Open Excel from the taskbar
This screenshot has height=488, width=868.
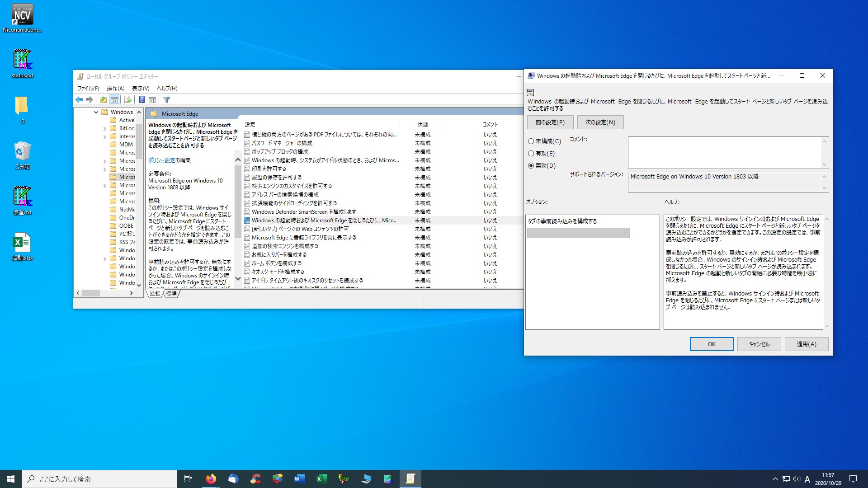[x=321, y=479]
